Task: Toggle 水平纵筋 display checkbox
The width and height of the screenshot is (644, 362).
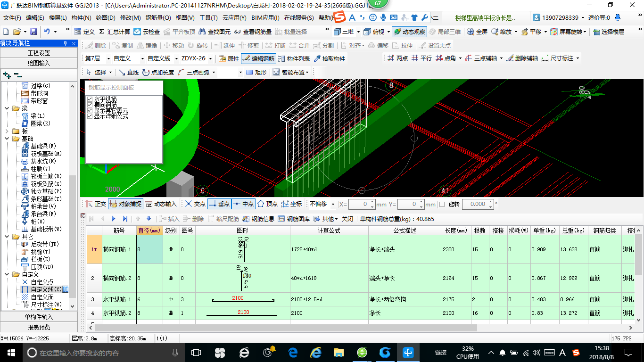Action: [90, 99]
